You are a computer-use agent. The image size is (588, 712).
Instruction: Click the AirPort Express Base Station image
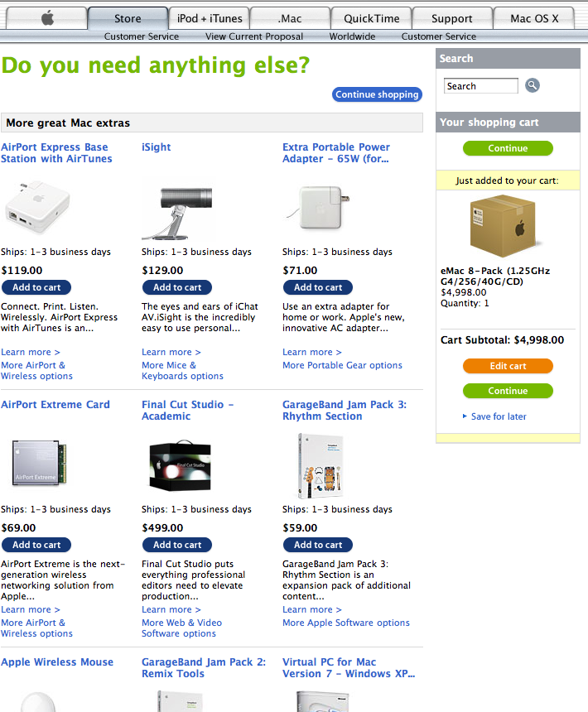point(37,208)
